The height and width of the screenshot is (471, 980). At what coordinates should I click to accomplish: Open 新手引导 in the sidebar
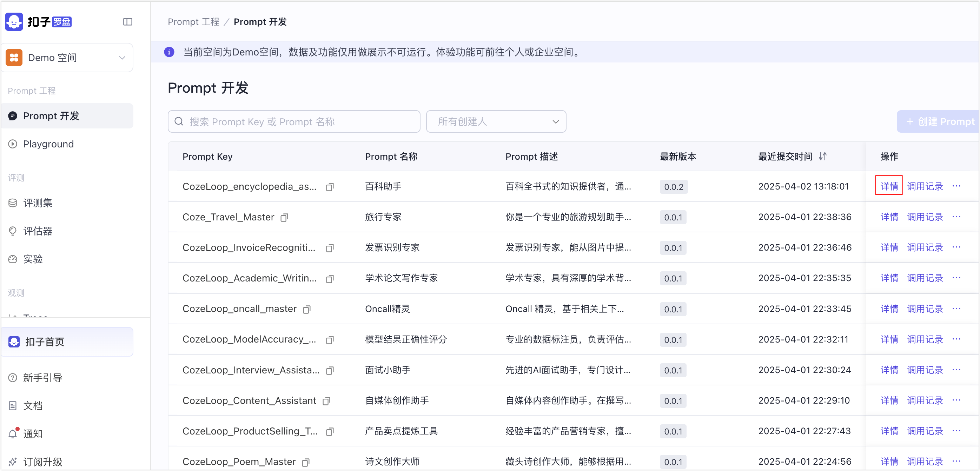[x=67, y=378]
